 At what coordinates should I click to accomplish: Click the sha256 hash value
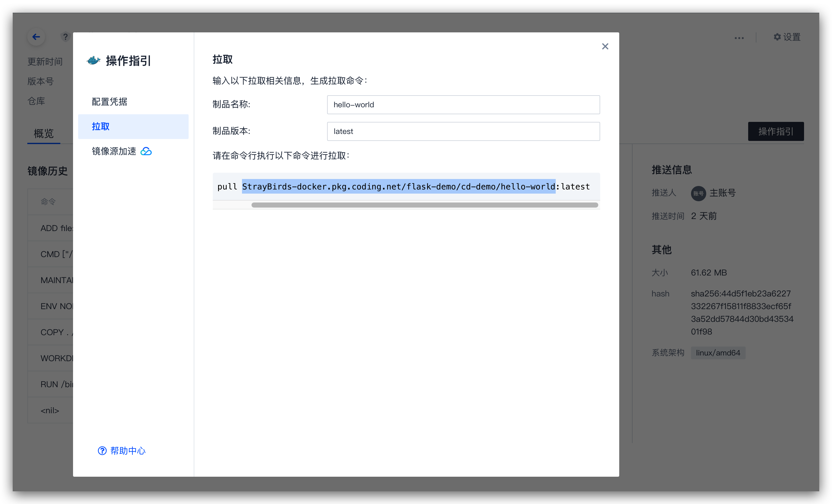tap(742, 313)
